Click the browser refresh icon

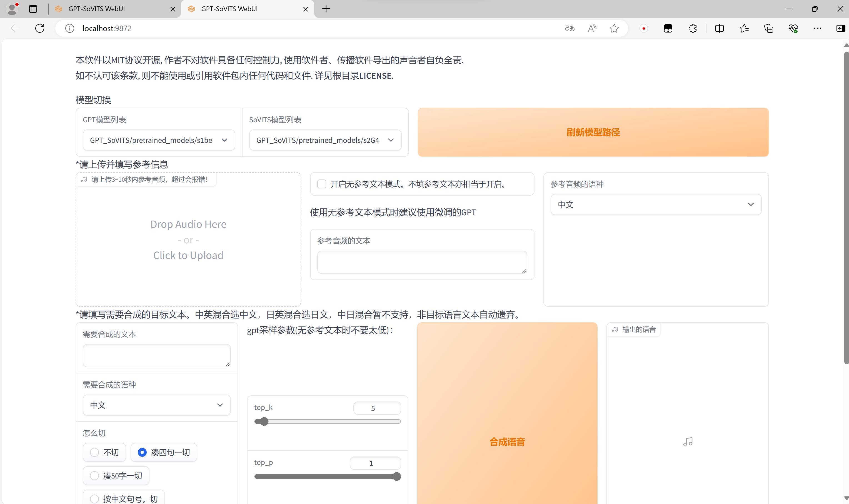coord(40,28)
